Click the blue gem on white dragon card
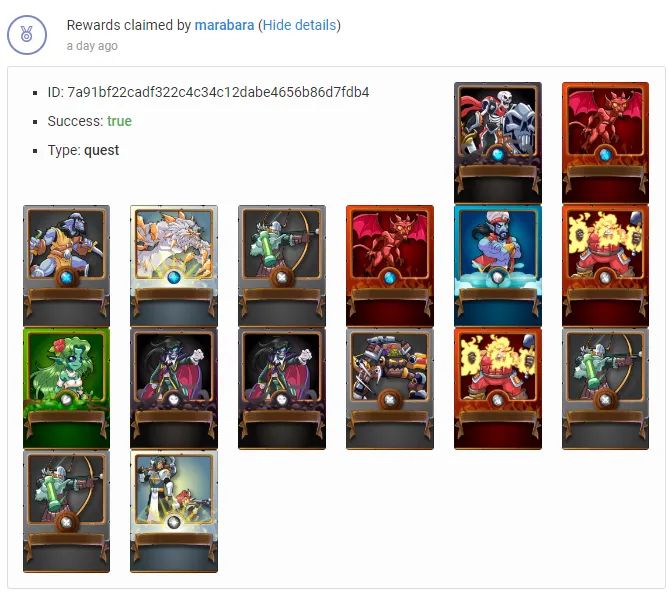Screen dimensions: 672x593 click(x=174, y=277)
